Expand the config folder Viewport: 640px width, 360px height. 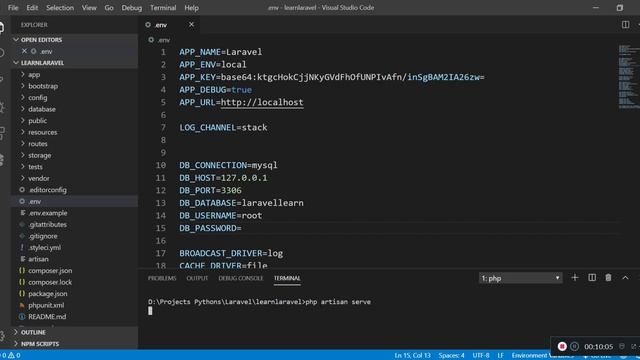coord(38,98)
